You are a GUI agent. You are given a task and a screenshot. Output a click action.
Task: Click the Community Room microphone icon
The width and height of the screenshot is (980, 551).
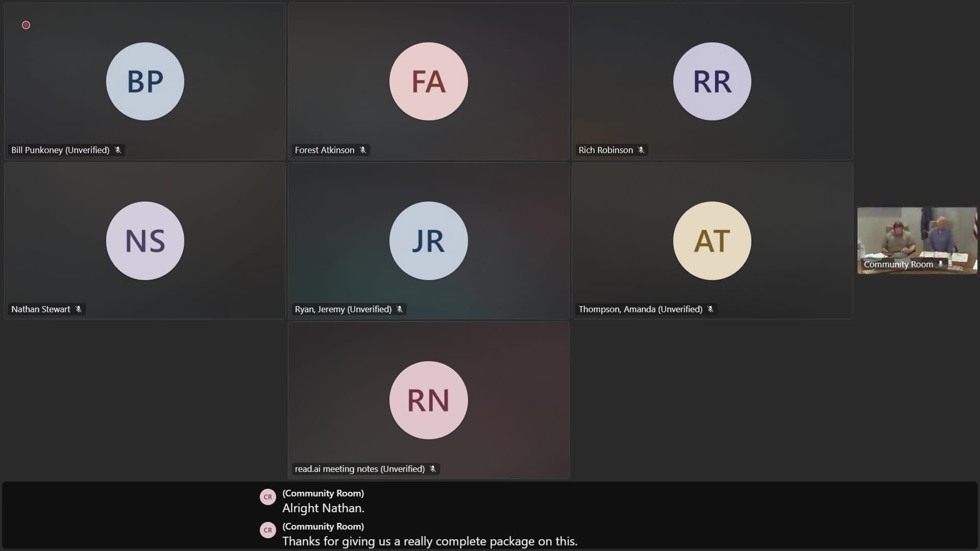pos(941,264)
